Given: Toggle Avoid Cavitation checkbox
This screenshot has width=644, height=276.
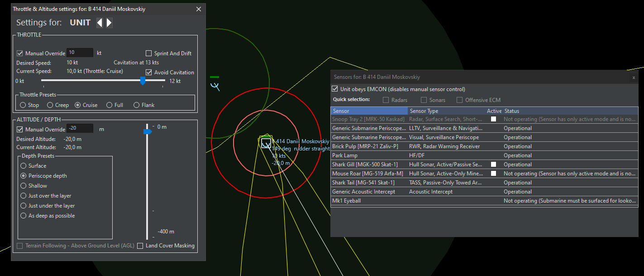Looking at the screenshot, I should pyautogui.click(x=149, y=72).
